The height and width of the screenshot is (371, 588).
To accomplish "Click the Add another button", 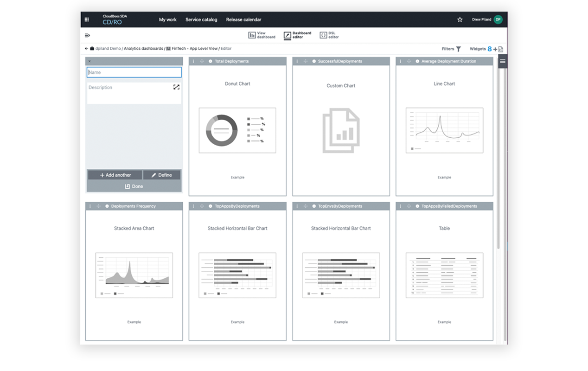I will coord(115,175).
